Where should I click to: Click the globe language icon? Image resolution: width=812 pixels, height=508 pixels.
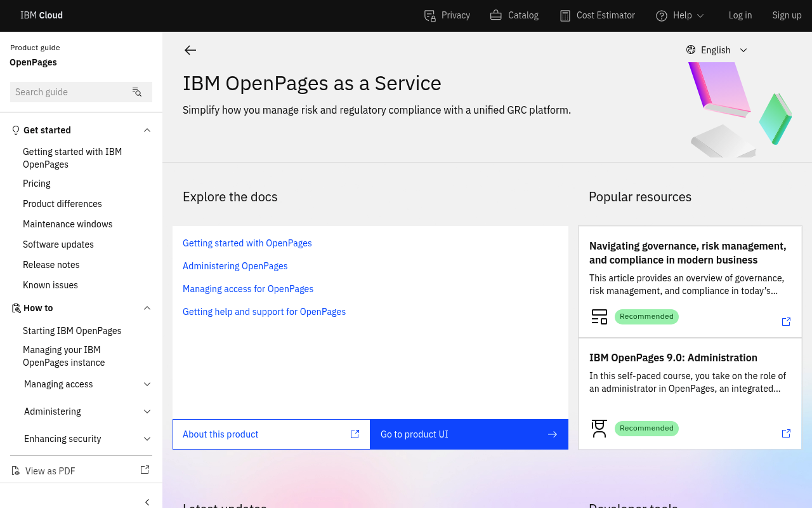click(x=691, y=50)
